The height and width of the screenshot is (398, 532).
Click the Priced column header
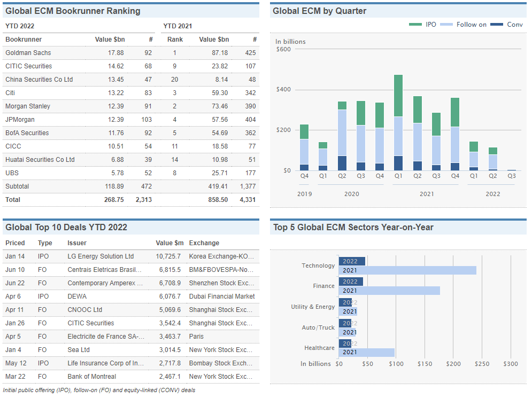pos(15,243)
